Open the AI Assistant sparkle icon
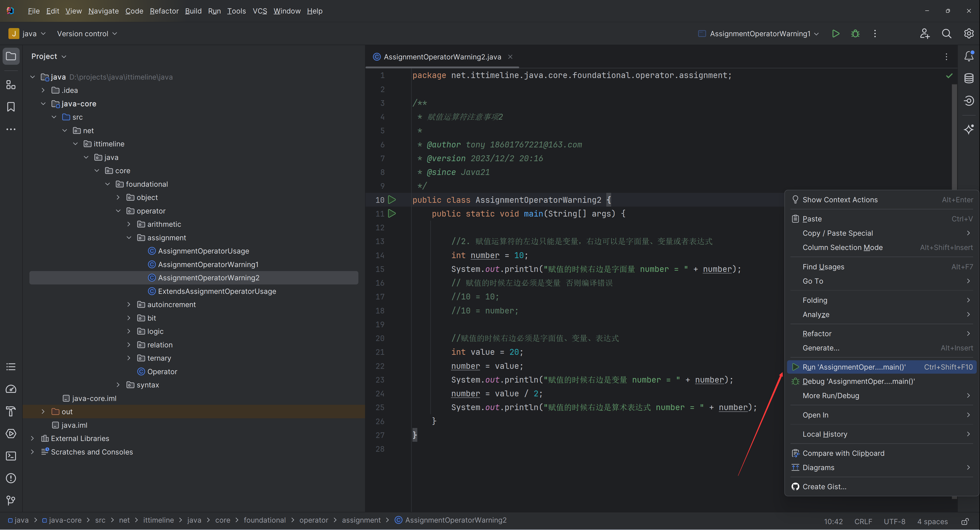The image size is (980, 530). click(x=969, y=129)
